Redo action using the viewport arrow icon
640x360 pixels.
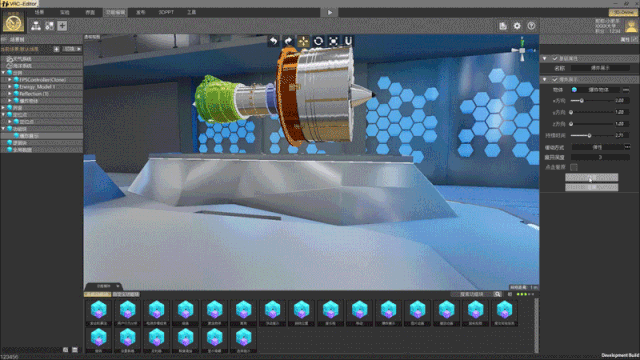pyautogui.click(x=288, y=41)
